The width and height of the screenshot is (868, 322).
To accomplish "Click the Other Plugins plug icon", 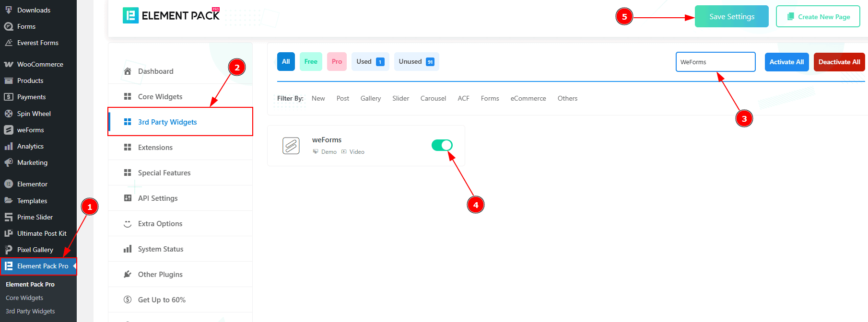I will point(128,274).
